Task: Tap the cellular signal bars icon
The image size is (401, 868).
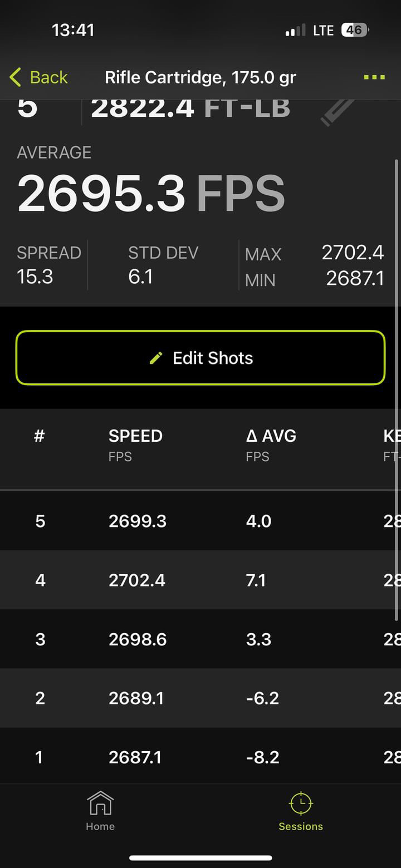Action: 296,31
